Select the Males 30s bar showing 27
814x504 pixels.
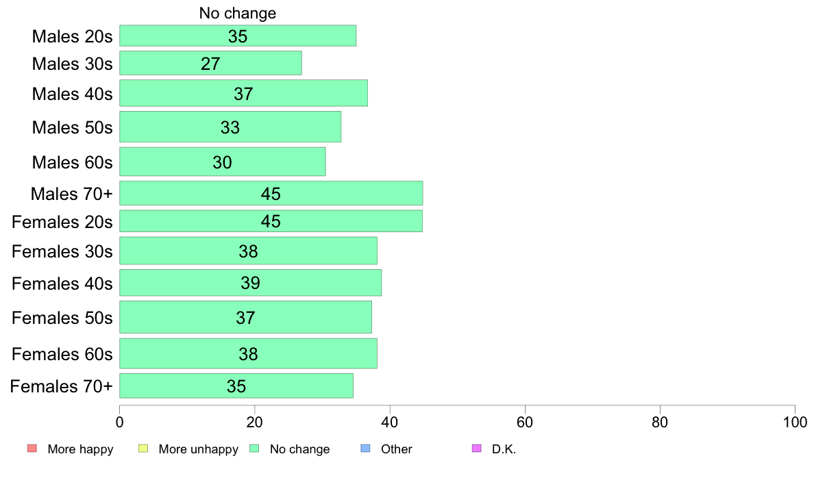tap(210, 63)
